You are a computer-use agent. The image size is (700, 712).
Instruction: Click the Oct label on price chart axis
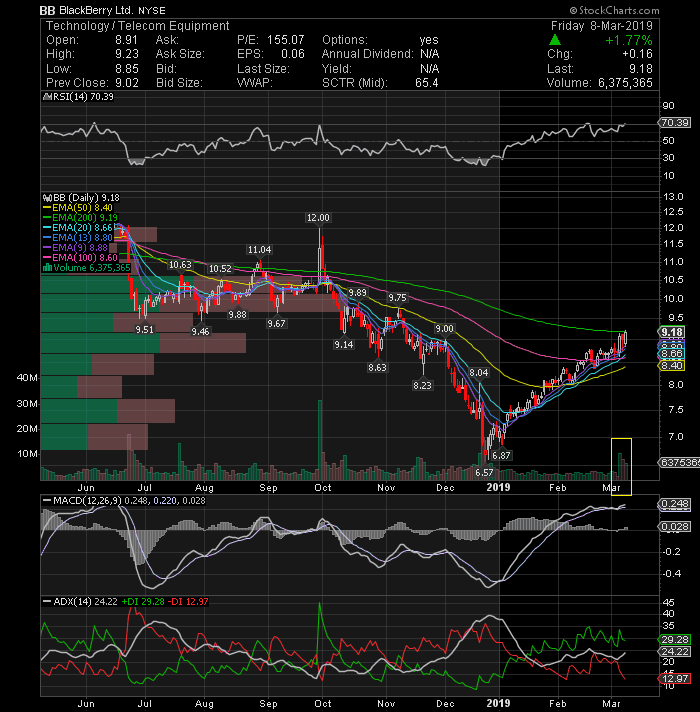point(323,488)
